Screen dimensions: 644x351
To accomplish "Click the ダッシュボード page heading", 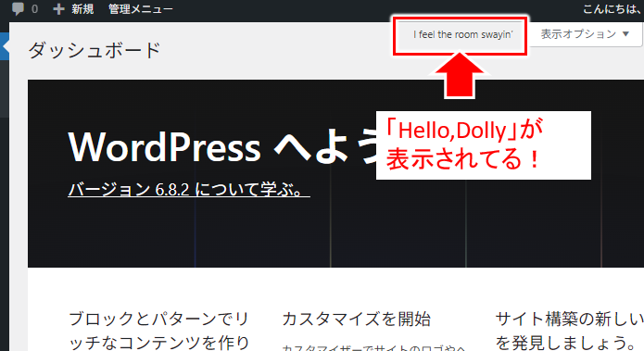I will coord(95,51).
